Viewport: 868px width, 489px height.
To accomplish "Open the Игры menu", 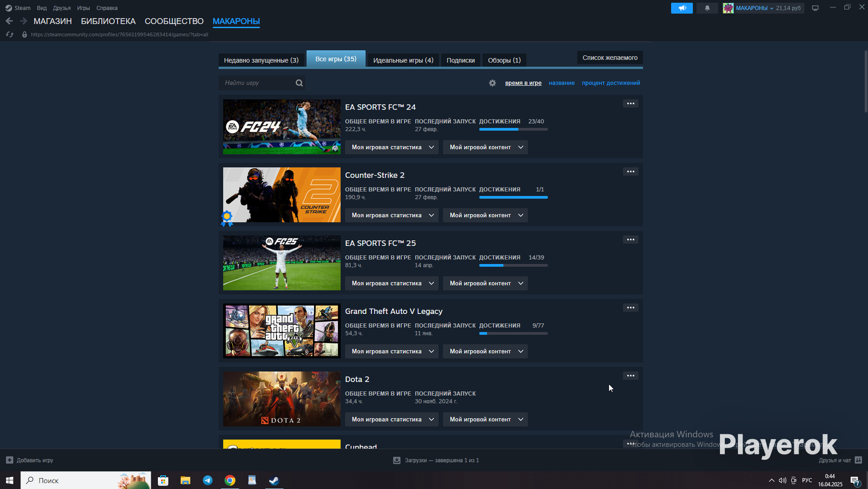I will [84, 8].
